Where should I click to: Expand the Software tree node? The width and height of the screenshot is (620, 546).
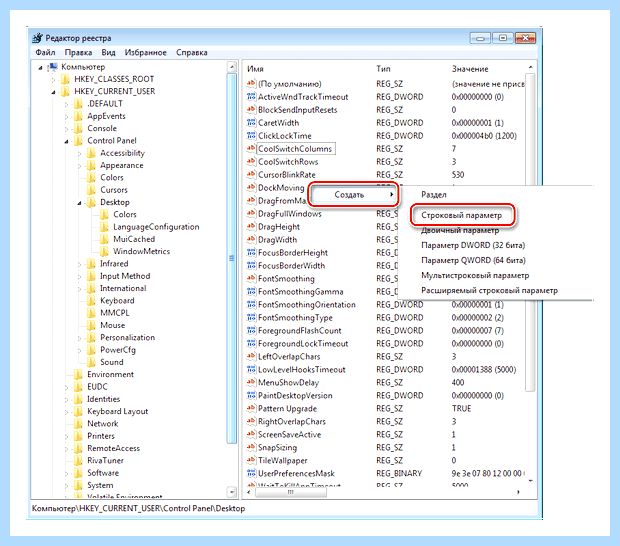coord(66,473)
